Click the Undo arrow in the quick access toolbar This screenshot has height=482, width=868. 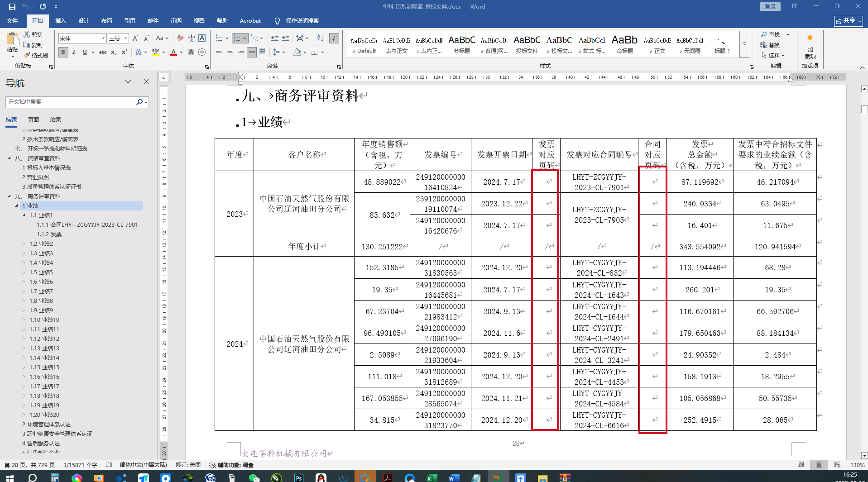[x=25, y=7]
